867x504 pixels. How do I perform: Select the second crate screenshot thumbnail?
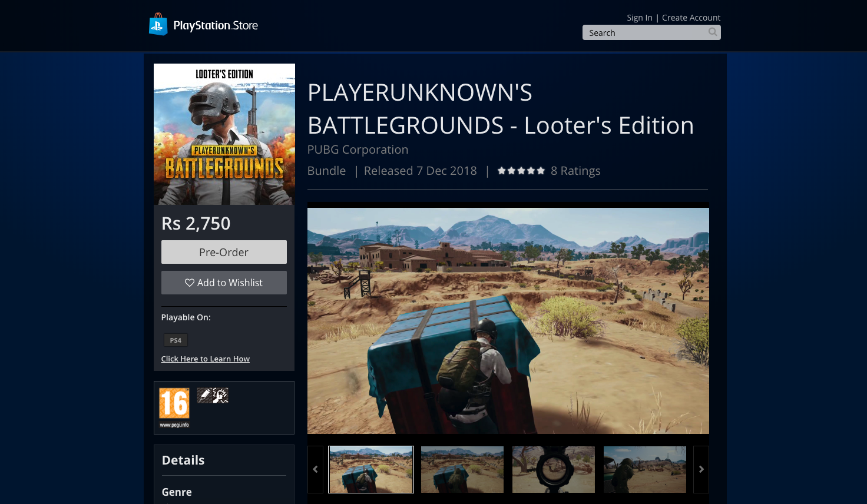pos(462,469)
